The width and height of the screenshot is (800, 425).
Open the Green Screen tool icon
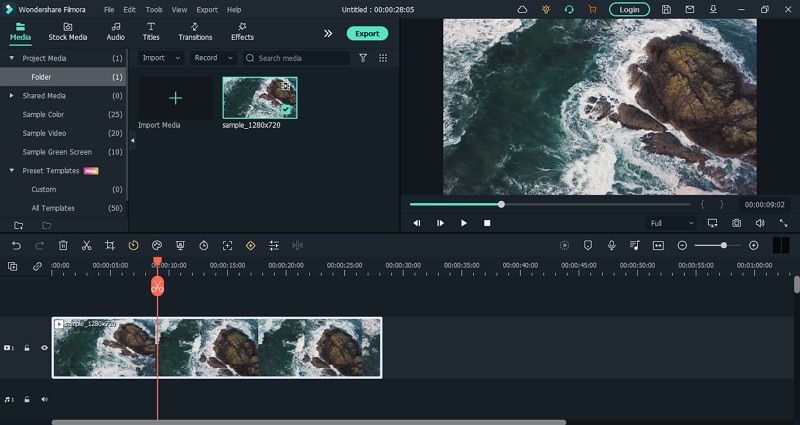pos(180,246)
